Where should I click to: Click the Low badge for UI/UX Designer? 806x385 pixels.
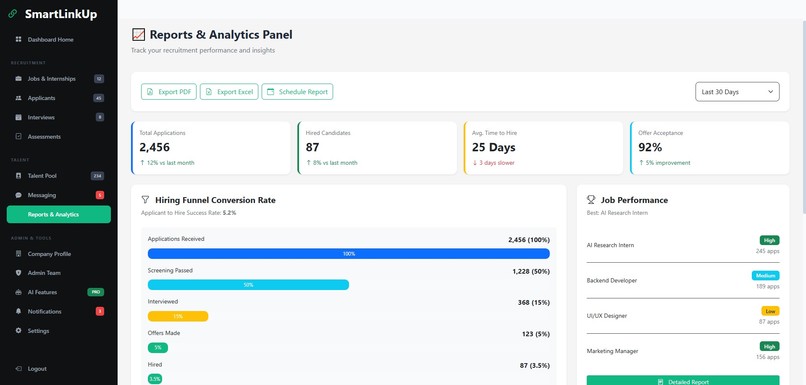point(770,311)
